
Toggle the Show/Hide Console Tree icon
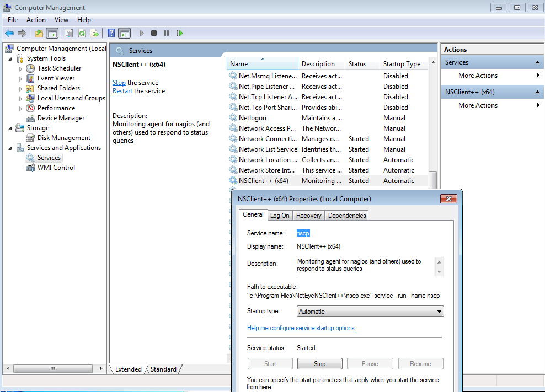tap(52, 34)
